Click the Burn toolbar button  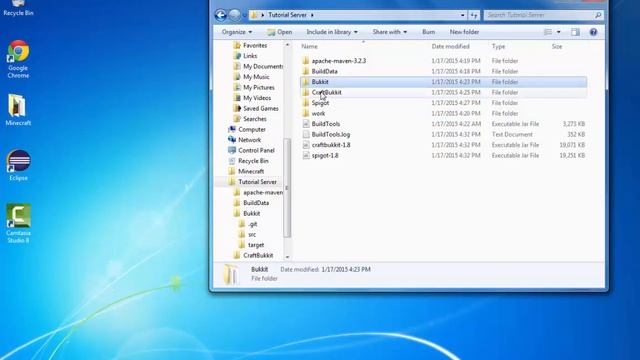coord(428,32)
